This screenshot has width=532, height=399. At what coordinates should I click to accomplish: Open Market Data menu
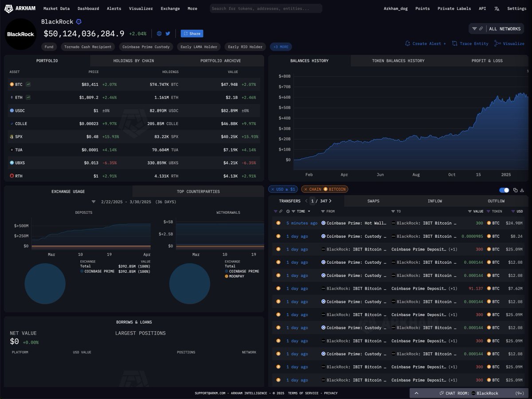coord(56,8)
